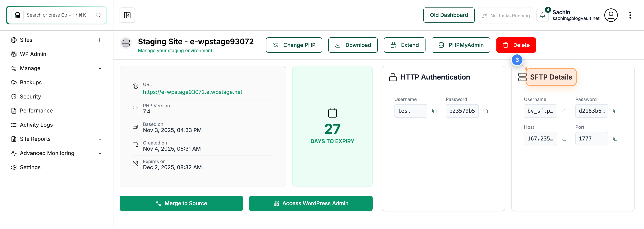Viewport: 644px width, 229px height.
Task: Copy the SFTP host address
Action: pos(564,139)
